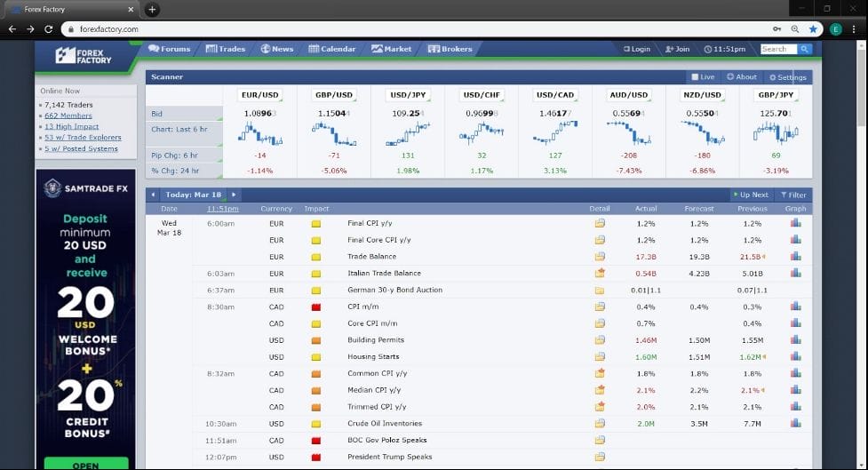The width and height of the screenshot is (868, 470).
Task: Go to next day after Mar 18
Action: point(234,195)
